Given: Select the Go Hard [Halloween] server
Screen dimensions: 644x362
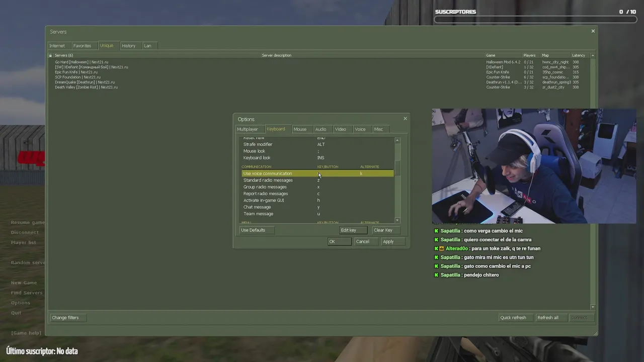Looking at the screenshot, I should click(319, 62).
